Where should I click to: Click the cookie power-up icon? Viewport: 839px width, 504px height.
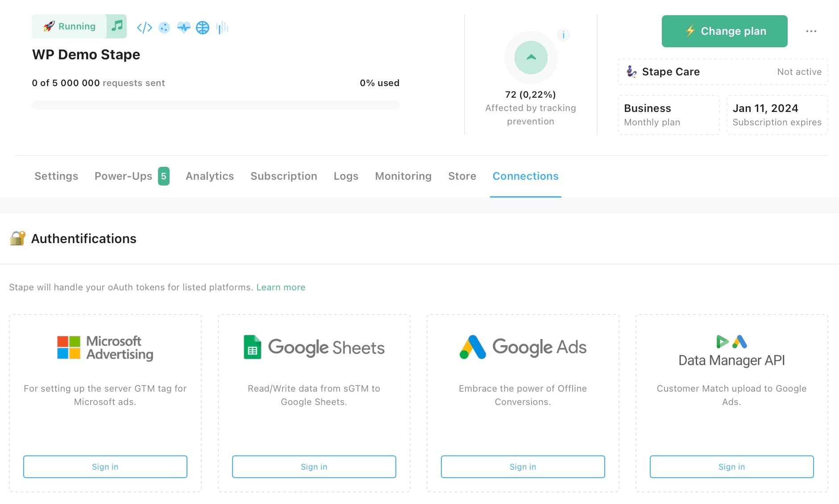click(164, 28)
